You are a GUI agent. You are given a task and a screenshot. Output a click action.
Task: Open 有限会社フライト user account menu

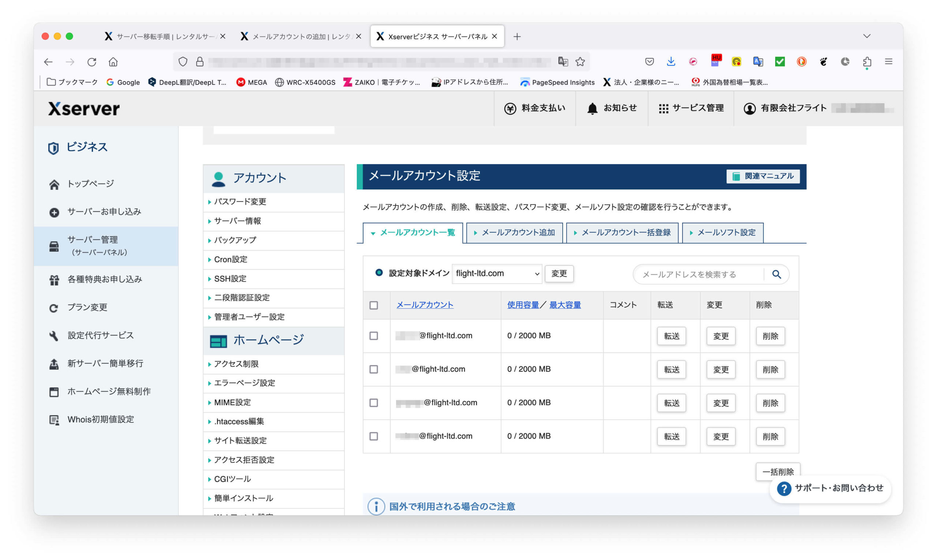point(785,108)
